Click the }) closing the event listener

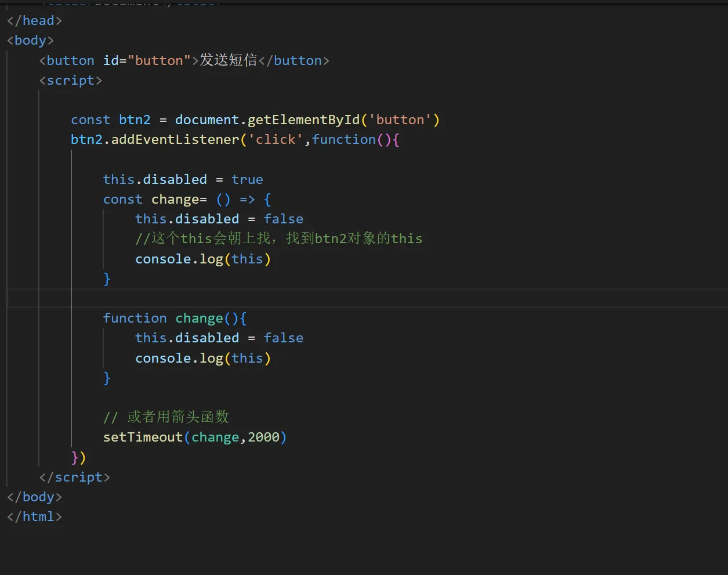(x=78, y=457)
